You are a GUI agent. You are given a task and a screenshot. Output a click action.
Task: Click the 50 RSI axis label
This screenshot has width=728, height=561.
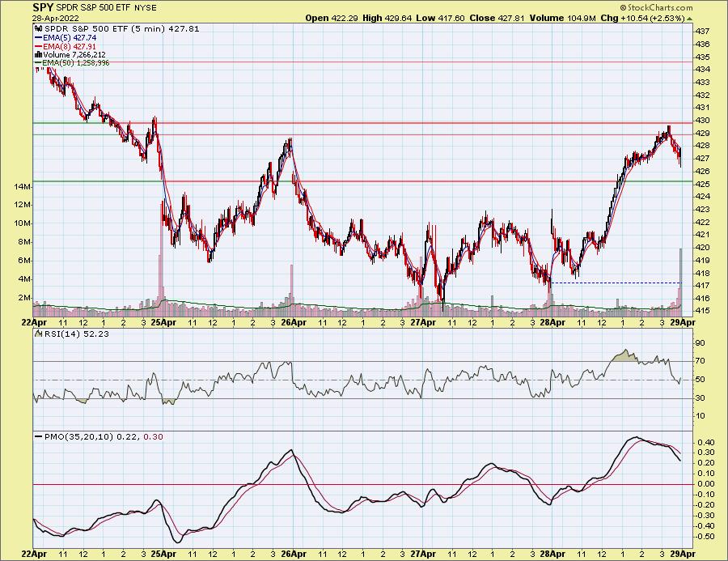700,380
